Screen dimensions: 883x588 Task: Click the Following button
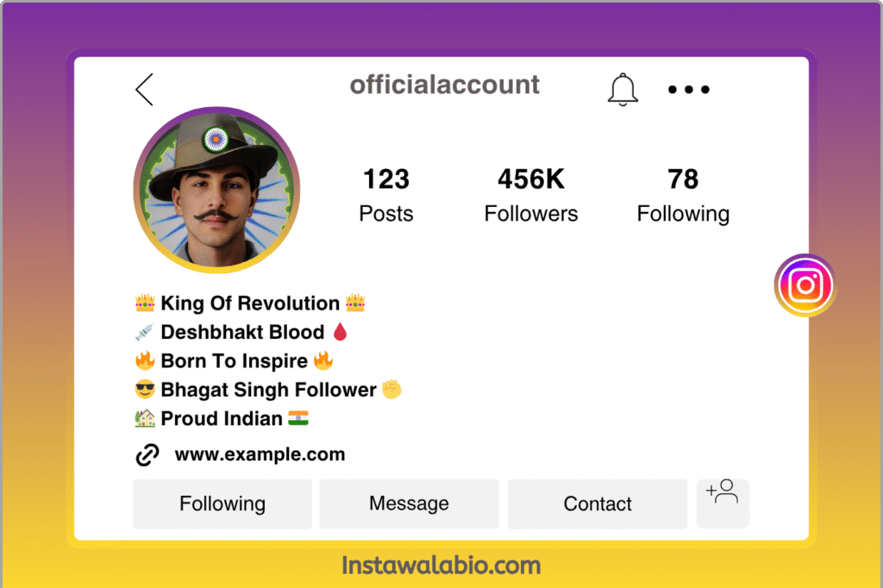[x=222, y=504]
